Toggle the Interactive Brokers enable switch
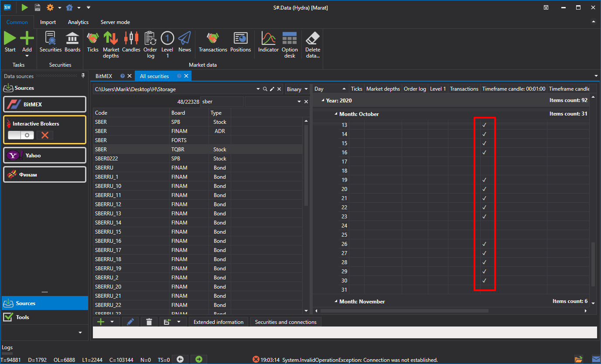 pos(21,135)
